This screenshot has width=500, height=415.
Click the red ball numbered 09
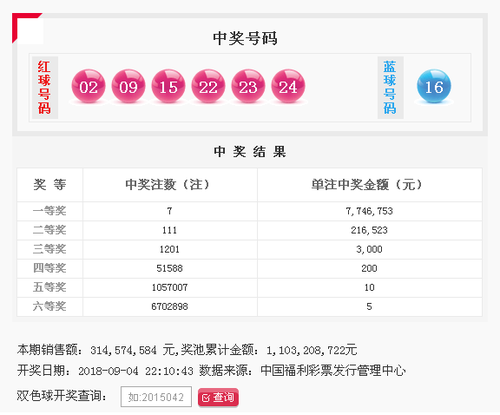click(x=128, y=86)
